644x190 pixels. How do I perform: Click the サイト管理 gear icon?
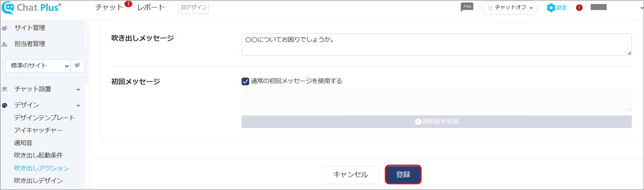coord(5,28)
